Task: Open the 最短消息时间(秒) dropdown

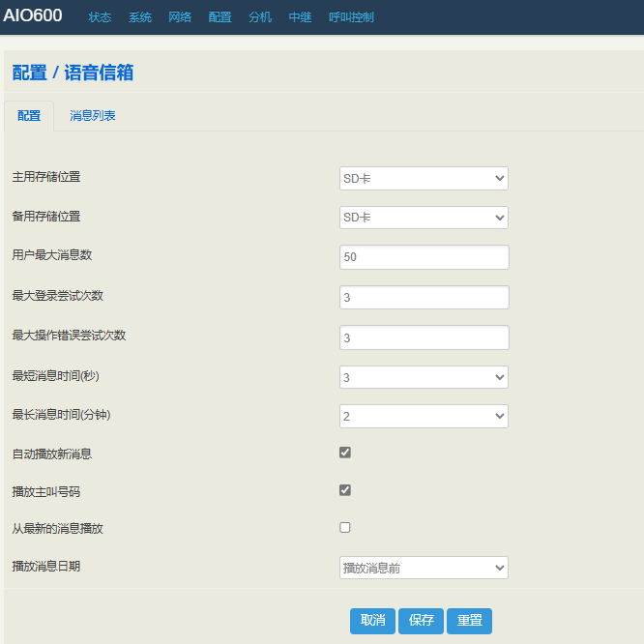Action: point(424,377)
